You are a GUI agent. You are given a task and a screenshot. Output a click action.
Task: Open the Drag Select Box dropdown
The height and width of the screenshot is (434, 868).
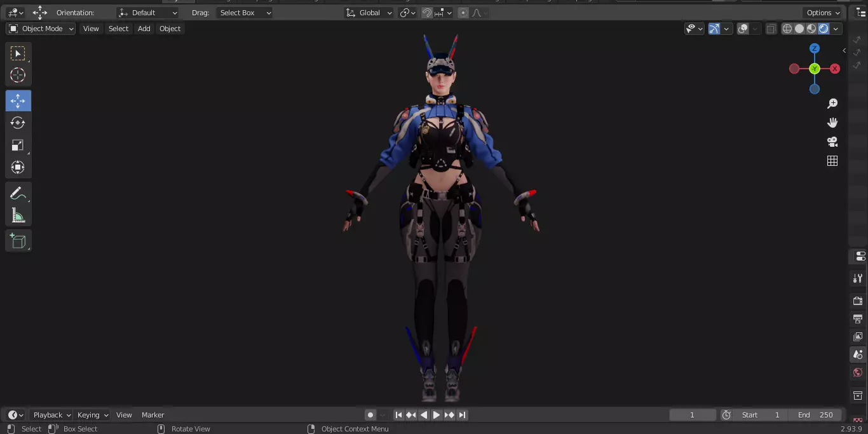(x=245, y=13)
